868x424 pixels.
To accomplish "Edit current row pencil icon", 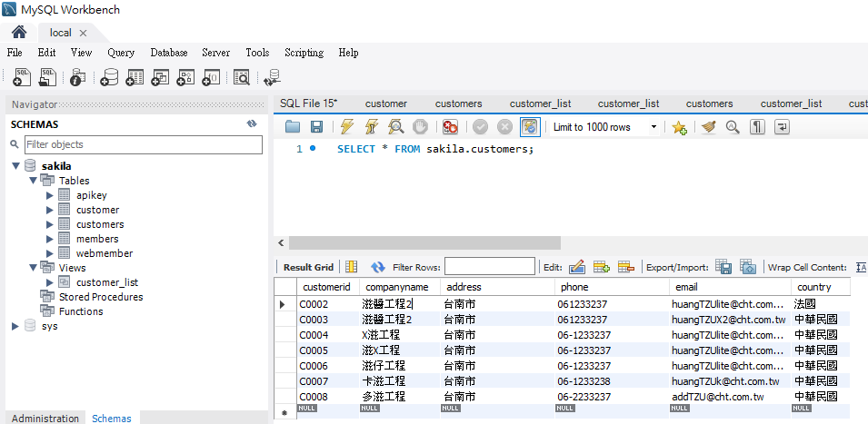I will 577,267.
